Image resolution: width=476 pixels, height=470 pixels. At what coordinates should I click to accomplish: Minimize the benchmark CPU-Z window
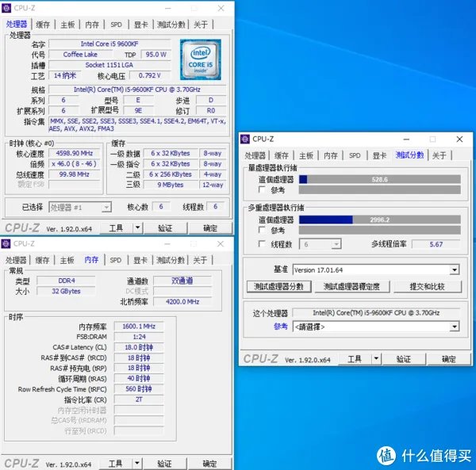[x=406, y=139]
